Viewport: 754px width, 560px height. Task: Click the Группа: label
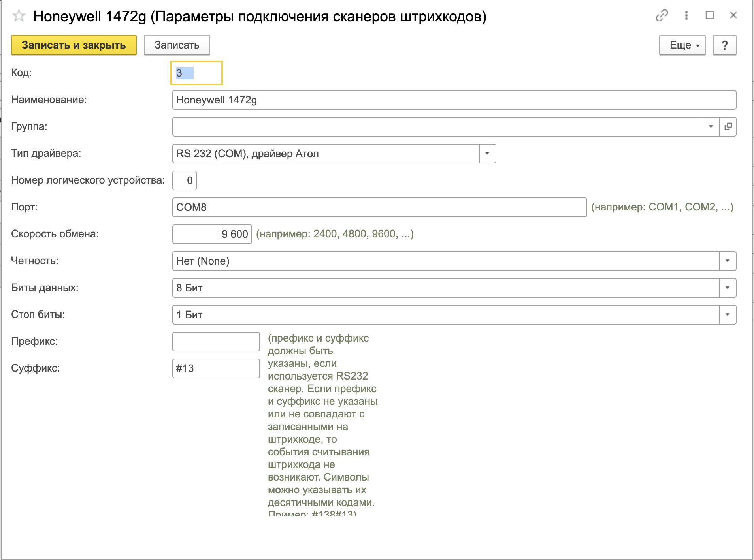29,126
